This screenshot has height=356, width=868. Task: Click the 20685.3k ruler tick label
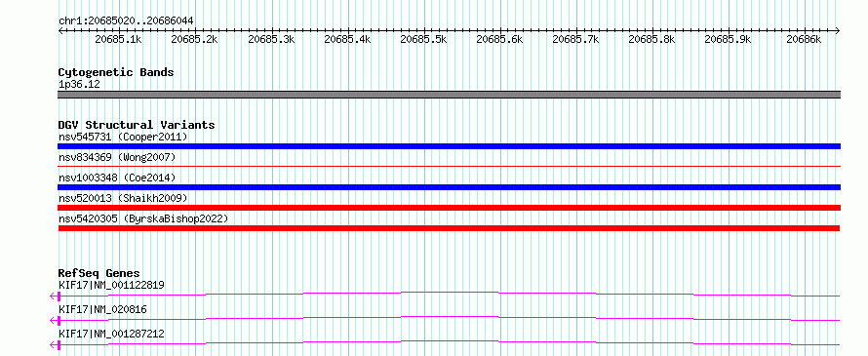point(271,39)
